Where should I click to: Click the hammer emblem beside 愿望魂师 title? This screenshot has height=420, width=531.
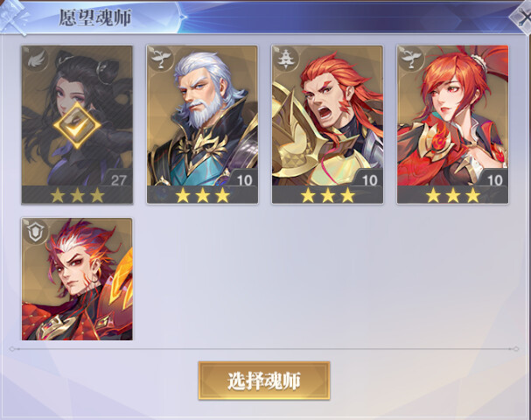coord(14,17)
